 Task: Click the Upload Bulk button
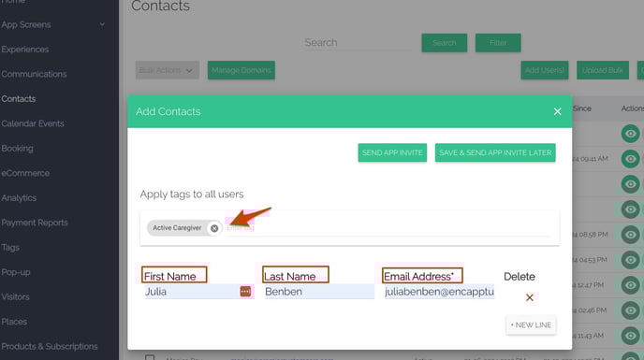(x=603, y=70)
